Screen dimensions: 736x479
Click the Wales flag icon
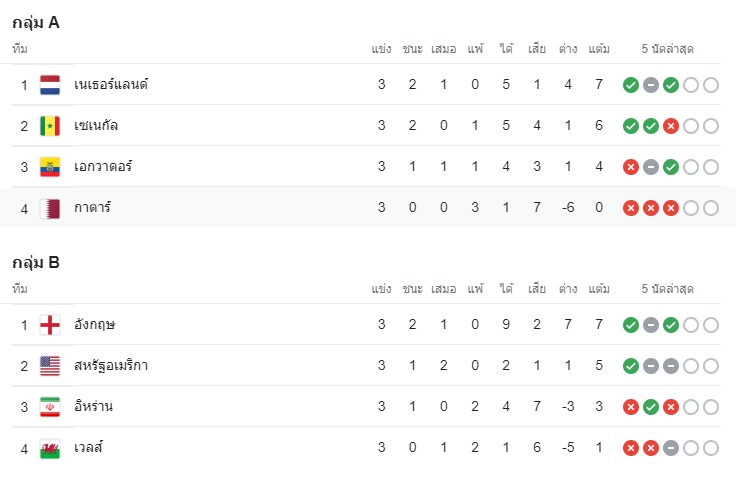pos(50,448)
